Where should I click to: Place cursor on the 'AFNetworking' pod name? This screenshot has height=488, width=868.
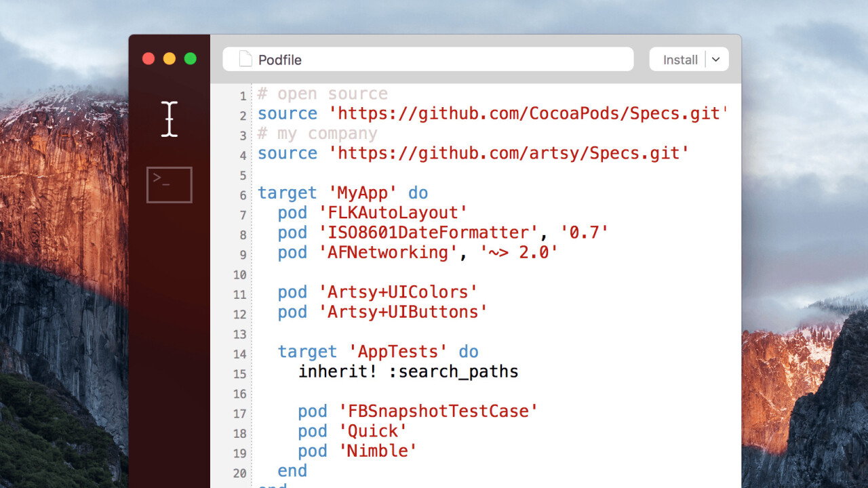point(388,253)
